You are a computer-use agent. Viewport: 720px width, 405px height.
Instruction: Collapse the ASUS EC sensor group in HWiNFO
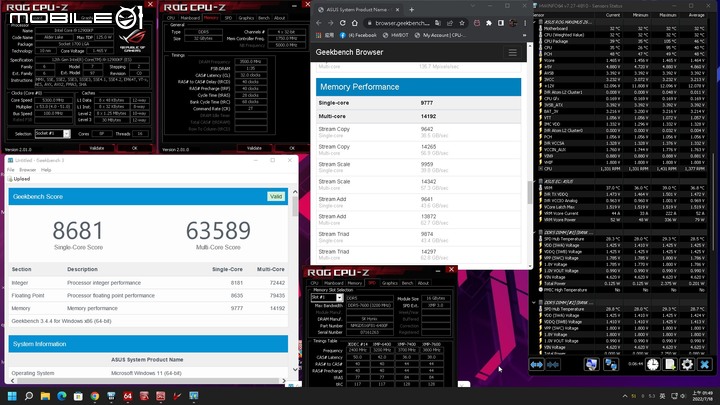(x=534, y=181)
